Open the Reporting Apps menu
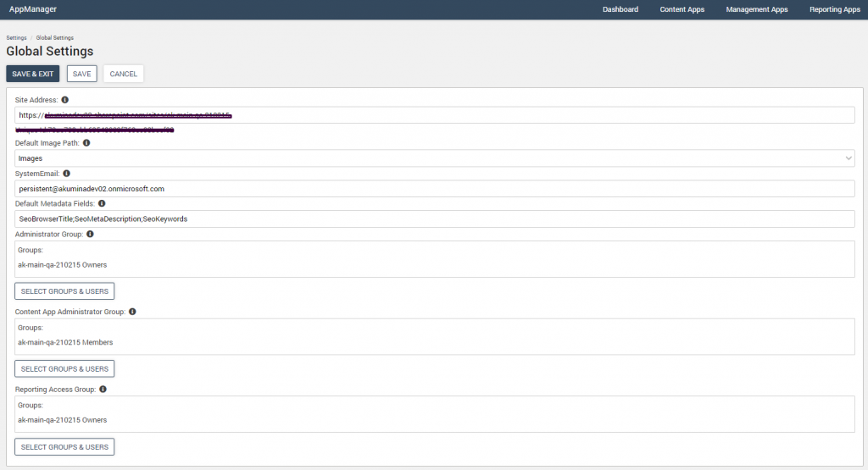 tap(834, 10)
